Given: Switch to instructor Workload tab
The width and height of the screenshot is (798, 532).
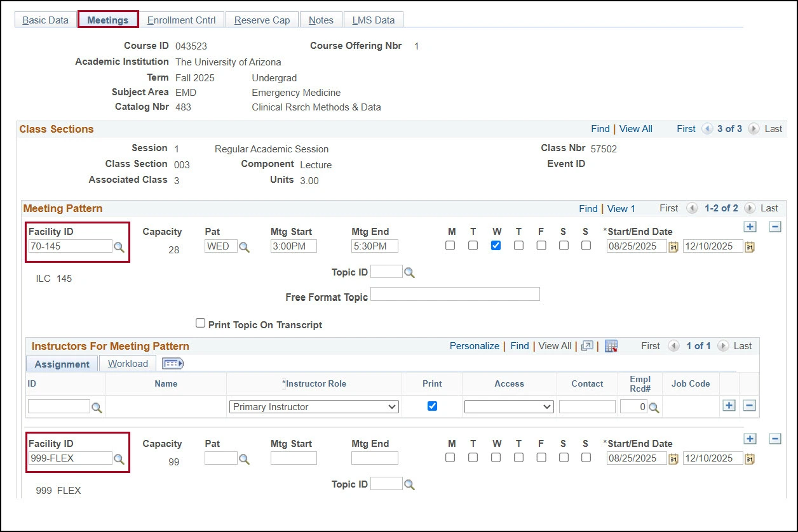Looking at the screenshot, I should 128,364.
